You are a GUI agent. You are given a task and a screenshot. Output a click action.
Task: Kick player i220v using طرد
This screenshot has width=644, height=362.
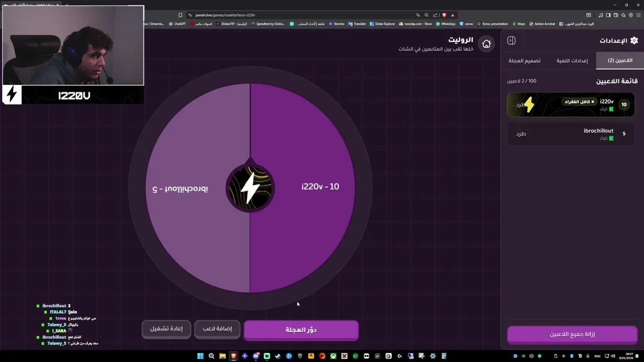coord(521,105)
